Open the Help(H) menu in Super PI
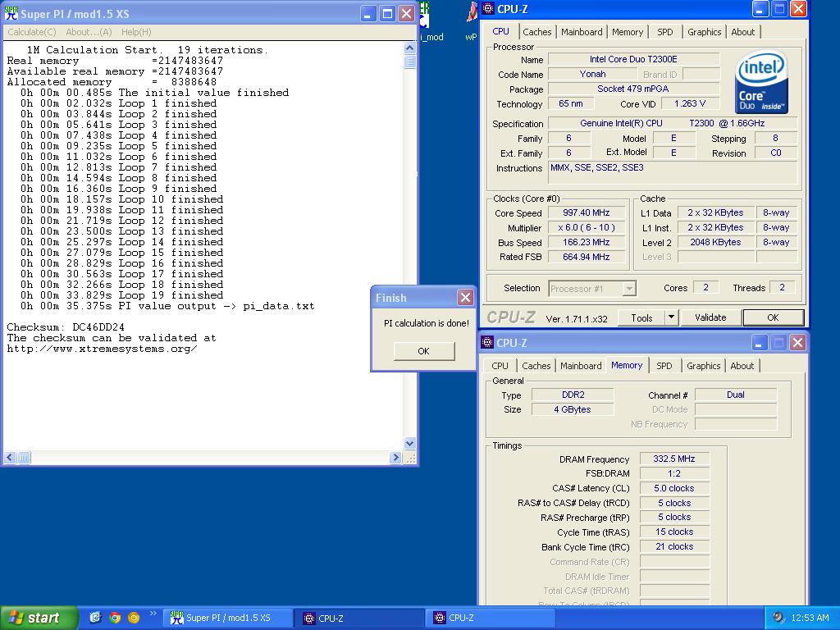The image size is (840, 630). (136, 32)
